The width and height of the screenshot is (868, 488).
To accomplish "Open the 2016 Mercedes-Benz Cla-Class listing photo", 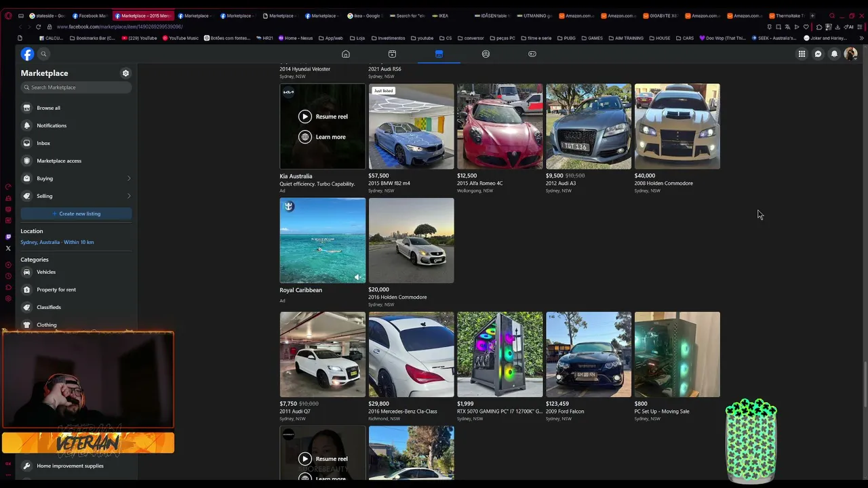I will pos(411,354).
